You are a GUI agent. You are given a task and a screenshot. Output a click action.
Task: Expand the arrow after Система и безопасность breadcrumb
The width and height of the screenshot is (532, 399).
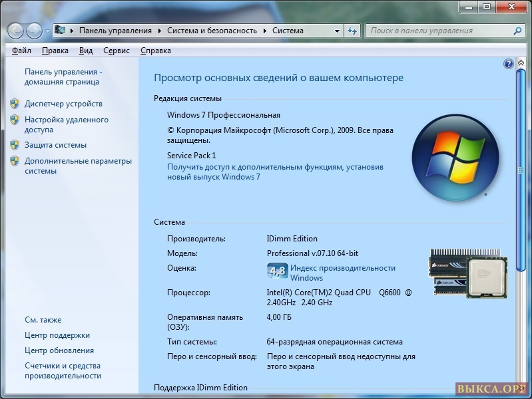coord(264,31)
